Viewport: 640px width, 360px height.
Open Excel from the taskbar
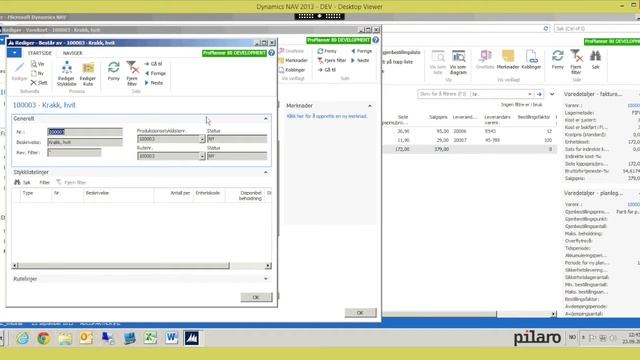tap(150, 338)
